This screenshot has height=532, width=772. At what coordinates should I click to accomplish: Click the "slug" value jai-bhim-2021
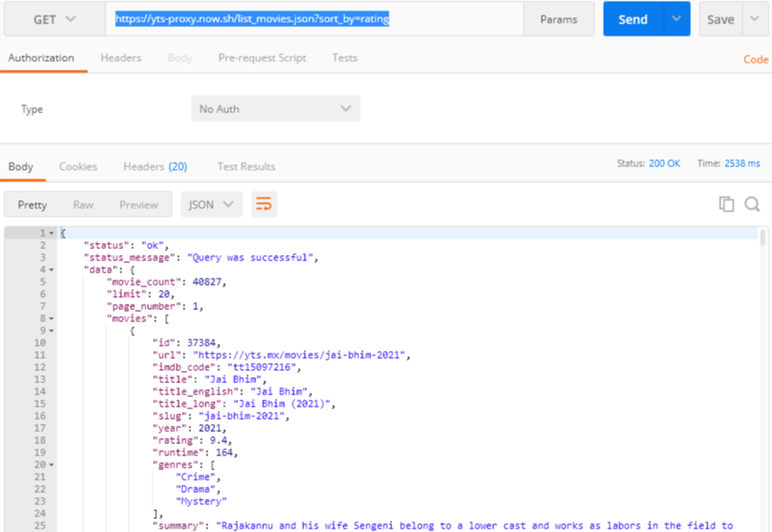(x=241, y=416)
